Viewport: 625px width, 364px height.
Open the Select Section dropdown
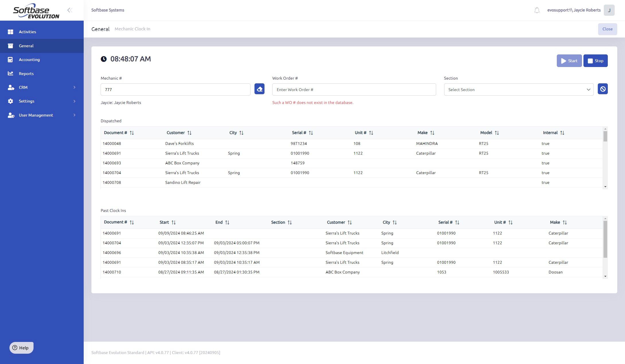tap(518, 90)
